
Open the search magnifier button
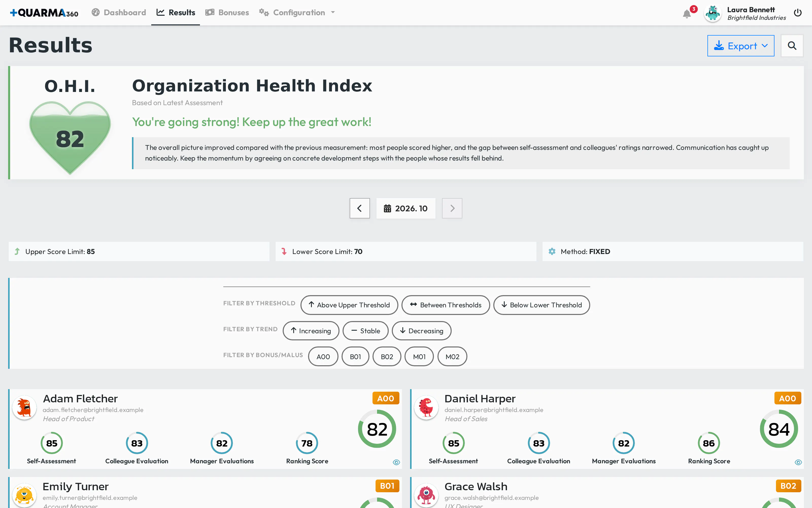click(x=792, y=46)
